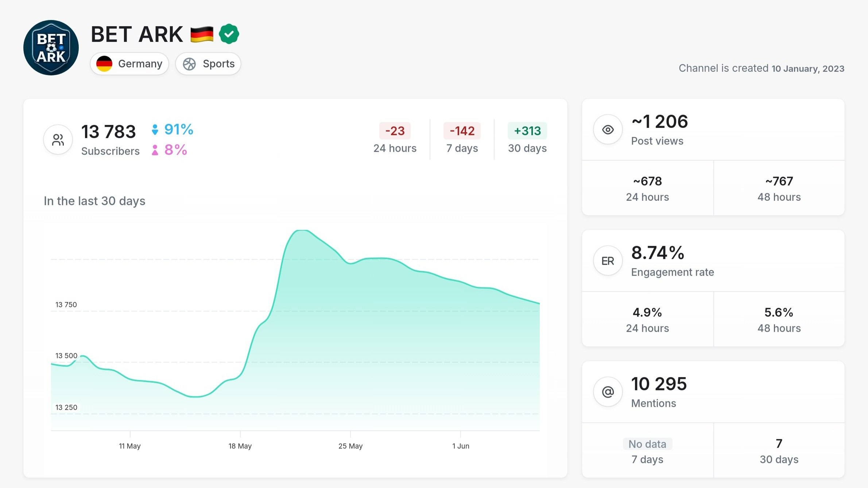Click the 7 mentions in 30 days value

[x=779, y=444]
